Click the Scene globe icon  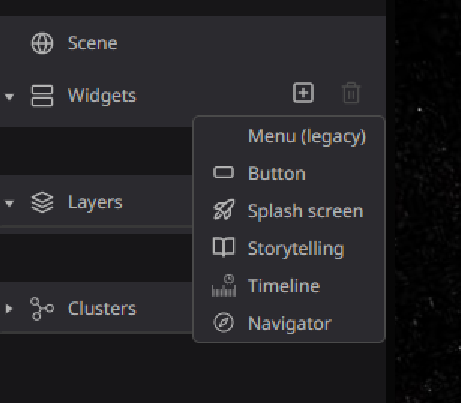click(x=42, y=43)
